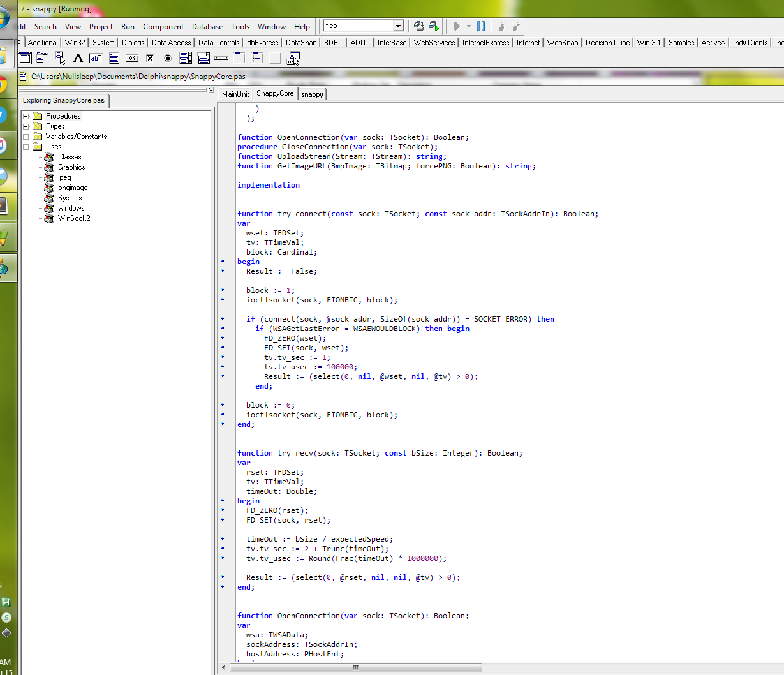Click the green Run arrow button

[457, 26]
